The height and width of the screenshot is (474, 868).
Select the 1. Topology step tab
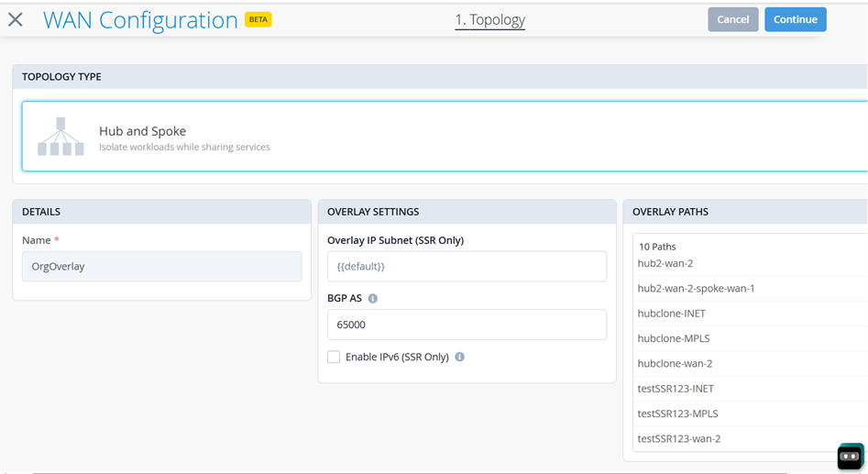[489, 20]
